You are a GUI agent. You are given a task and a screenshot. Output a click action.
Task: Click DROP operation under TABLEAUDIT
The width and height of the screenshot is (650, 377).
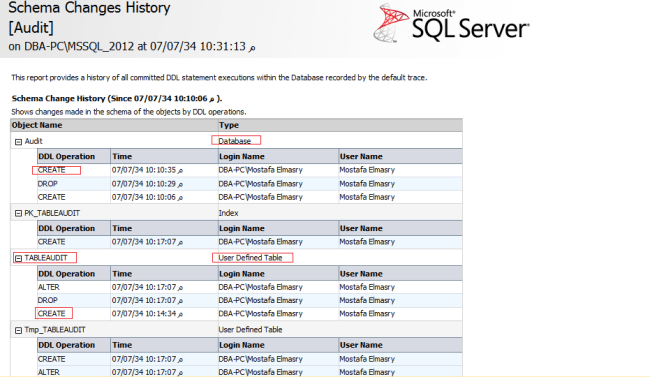click(48, 300)
